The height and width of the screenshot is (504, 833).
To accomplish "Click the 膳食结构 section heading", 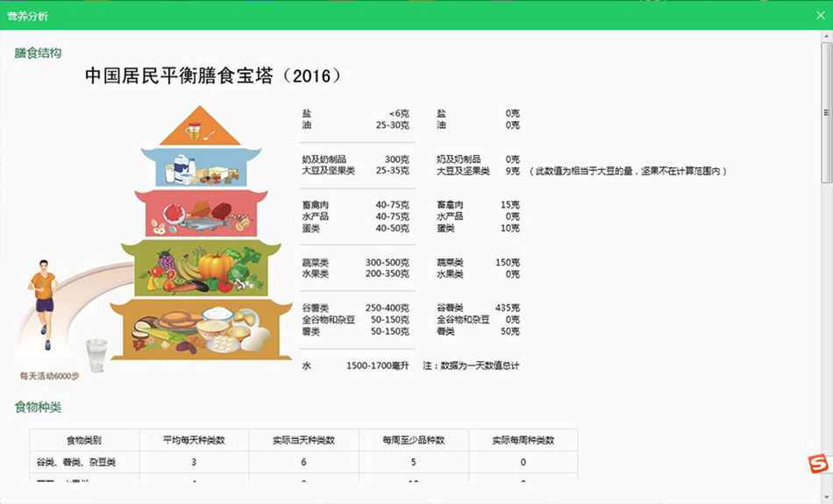I will (39, 53).
